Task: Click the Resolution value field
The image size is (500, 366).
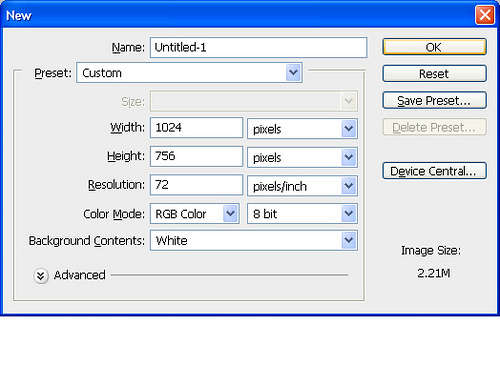Action: tap(196, 185)
